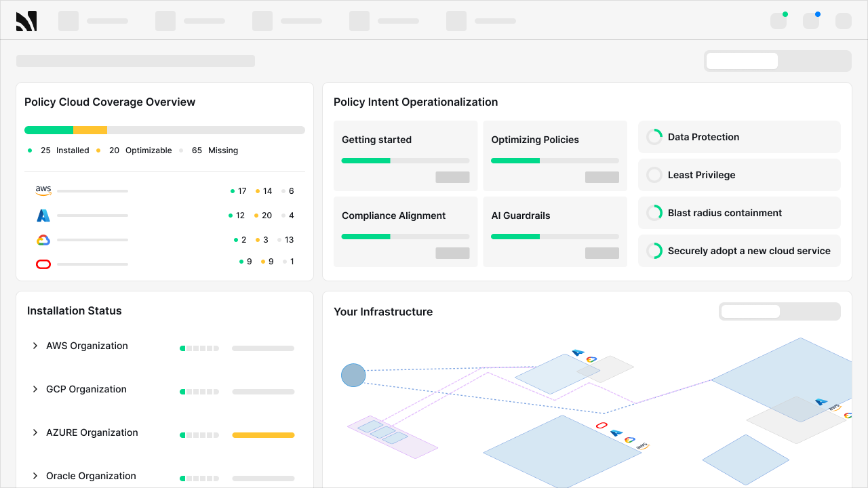Click the gray button in Optimizing Policies card
The image size is (868, 488).
click(602, 177)
